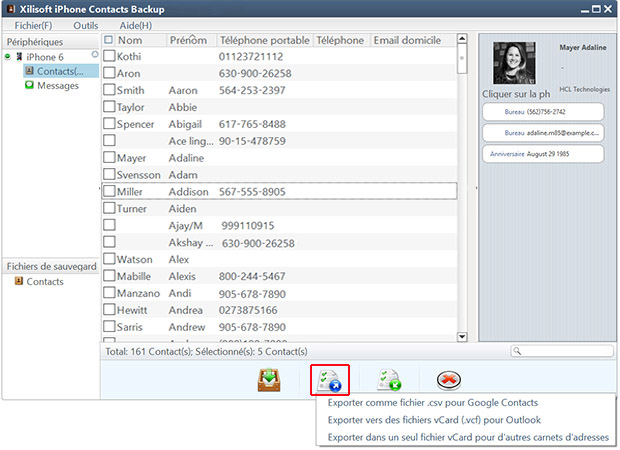This screenshot has height=450, width=620.
Task: Click the Contacts book icon under iPhone 6
Action: coord(29,71)
